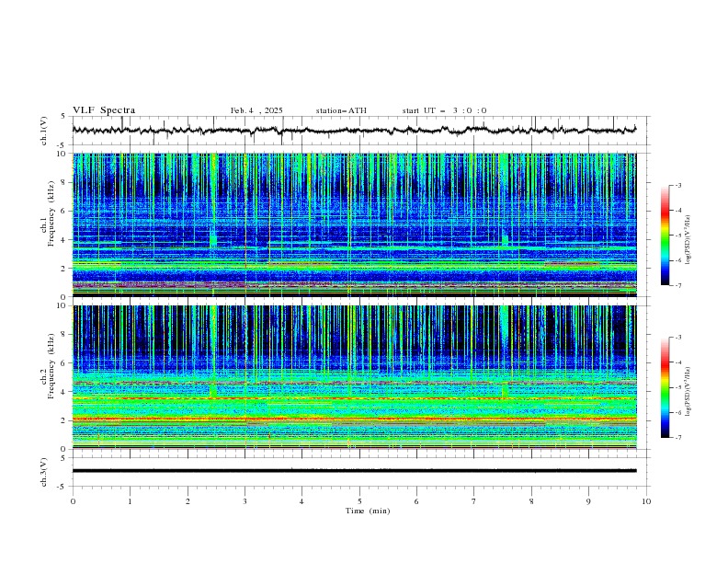Click time axis tick label "4"

click(x=301, y=501)
